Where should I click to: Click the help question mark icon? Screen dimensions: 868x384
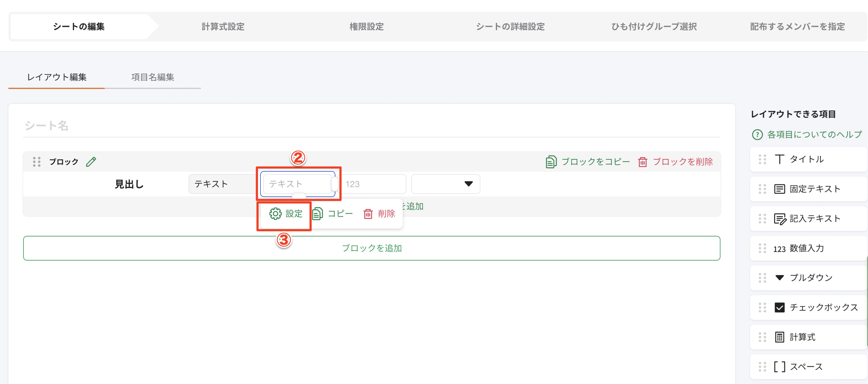757,135
